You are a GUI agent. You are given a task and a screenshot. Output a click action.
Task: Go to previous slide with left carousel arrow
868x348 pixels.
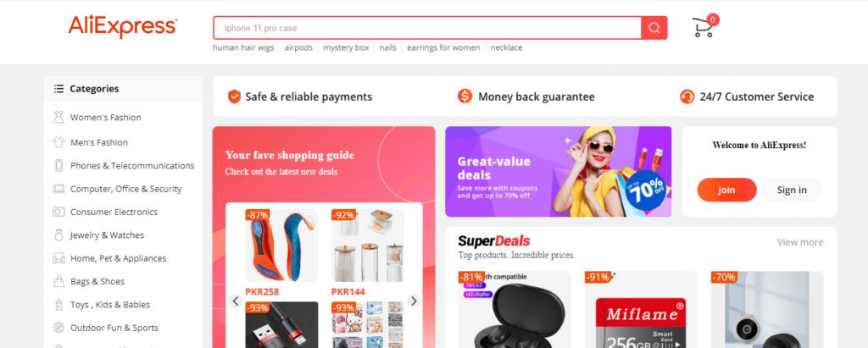coord(236,301)
